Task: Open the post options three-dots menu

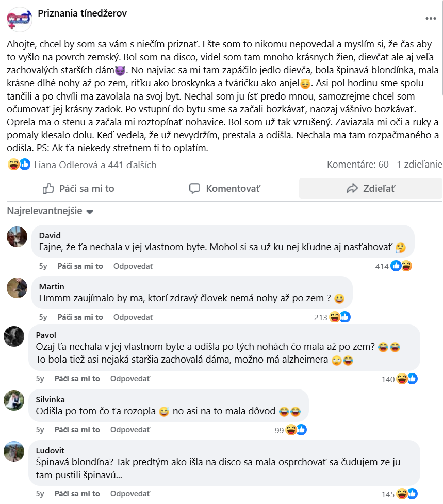Action: (431, 19)
